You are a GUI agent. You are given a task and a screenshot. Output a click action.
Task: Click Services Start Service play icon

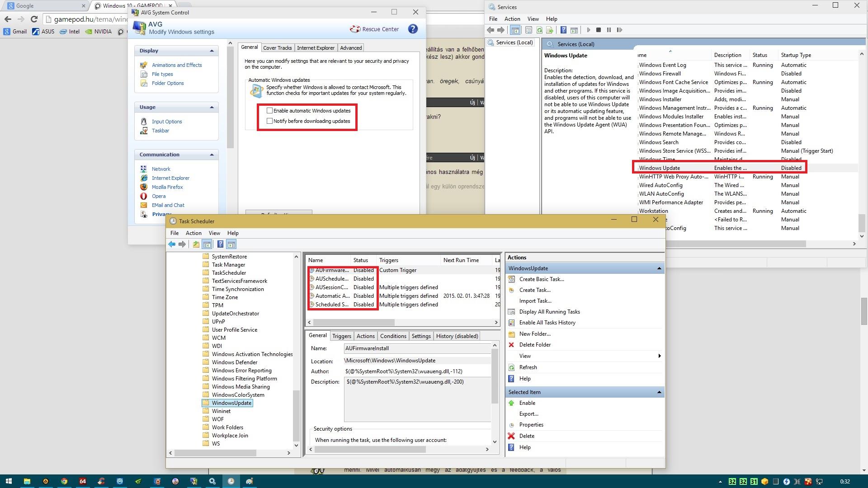pos(588,30)
